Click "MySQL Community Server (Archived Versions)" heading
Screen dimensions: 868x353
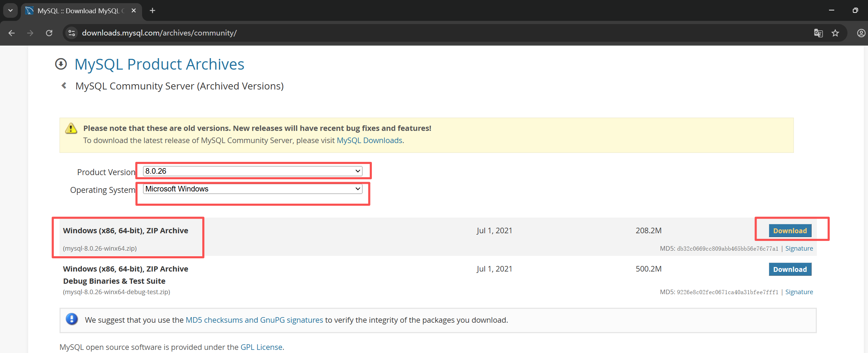(x=179, y=86)
